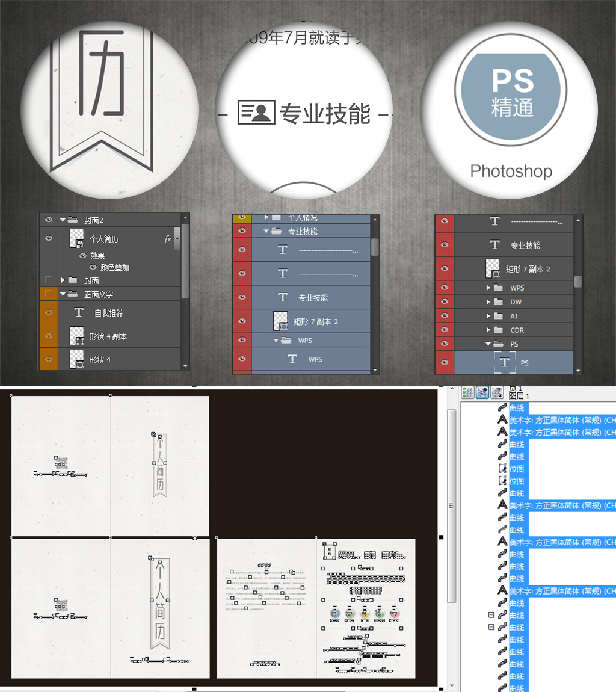Toggle 效果 effects visibility eye
This screenshot has height=692, width=616.
(82, 256)
